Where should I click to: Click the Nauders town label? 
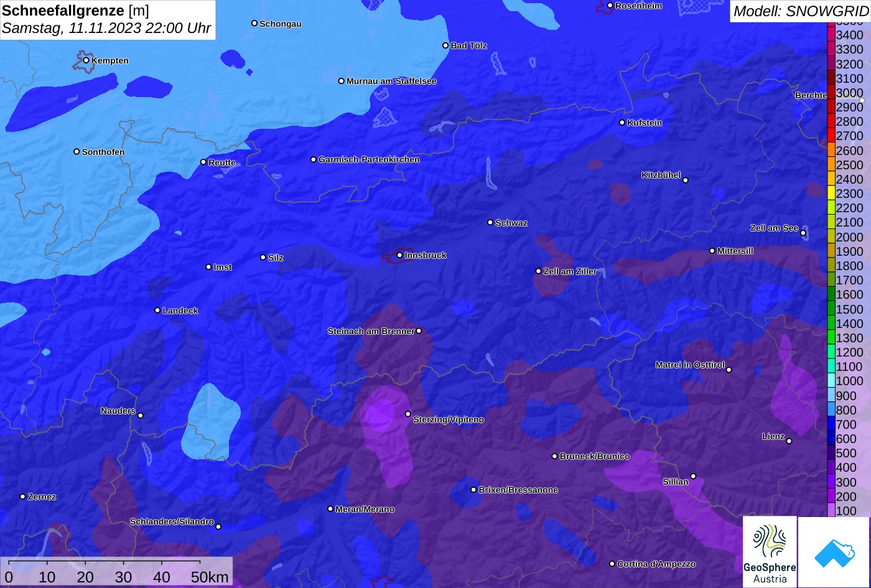coord(118,411)
